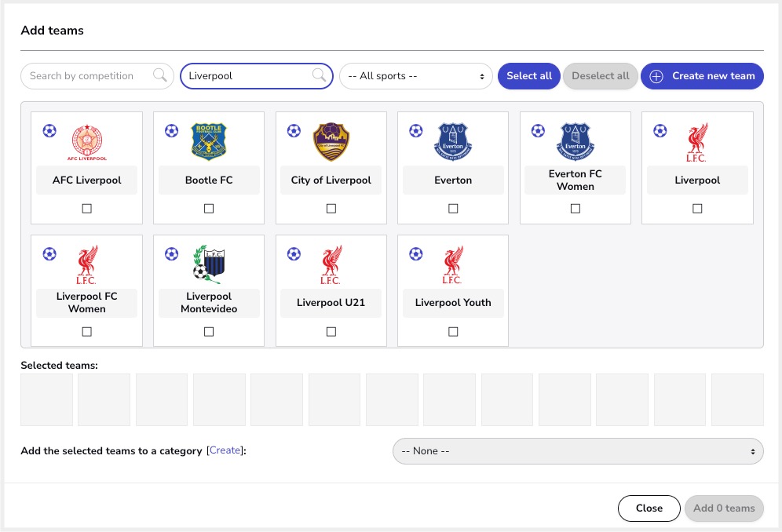
Task: Click Create new team button
Action: coord(702,76)
